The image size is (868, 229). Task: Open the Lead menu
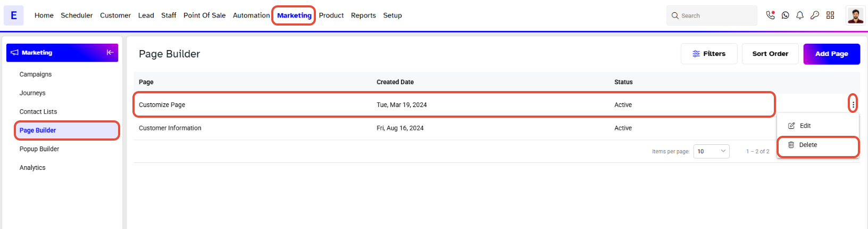(x=146, y=15)
